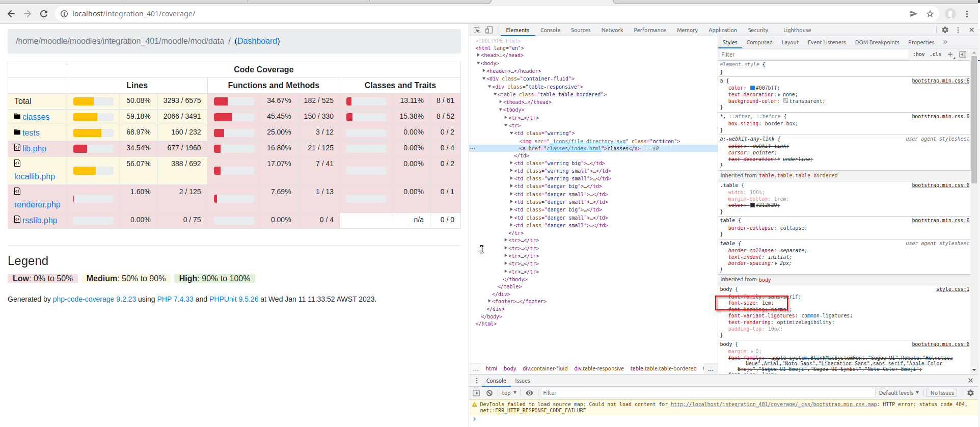Click the file icon next to rsslib.php
This screenshot has width=980, height=427.
pyautogui.click(x=17, y=219)
